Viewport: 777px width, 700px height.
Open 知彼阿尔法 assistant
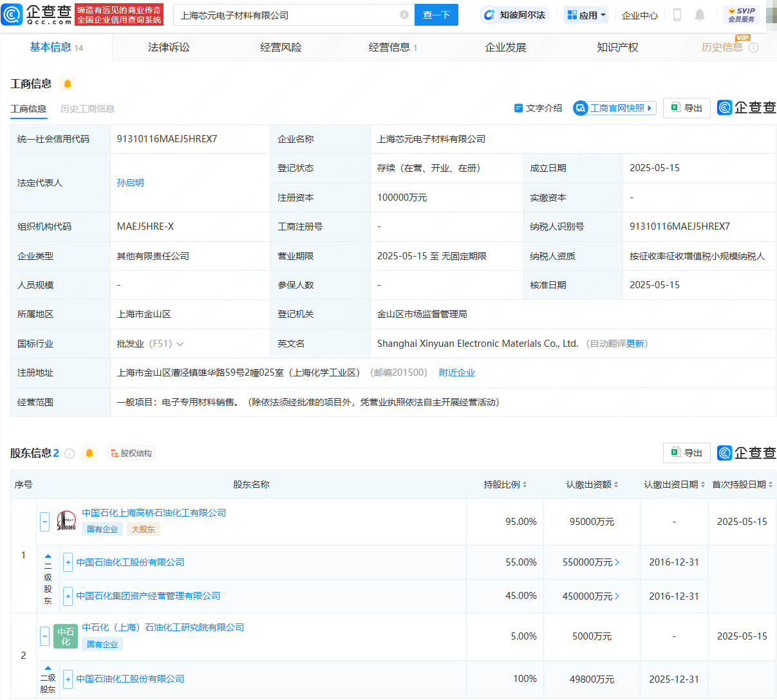[514, 15]
